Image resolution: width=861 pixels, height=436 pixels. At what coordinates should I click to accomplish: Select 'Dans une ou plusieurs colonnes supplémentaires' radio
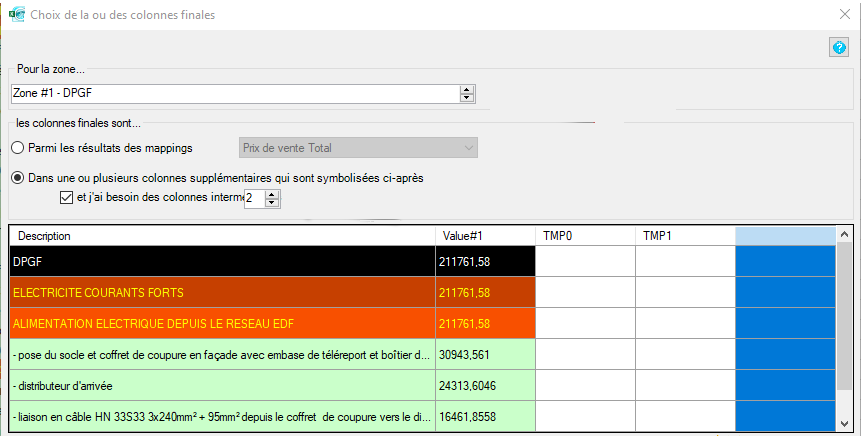(18, 178)
